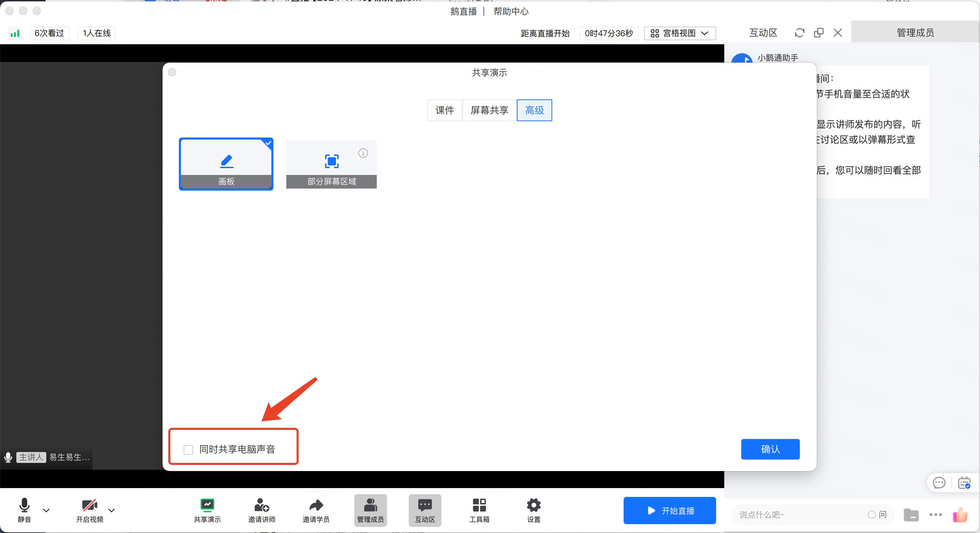Select the 画板 whiteboard option
This screenshot has height=533, width=980.
coord(226,164)
